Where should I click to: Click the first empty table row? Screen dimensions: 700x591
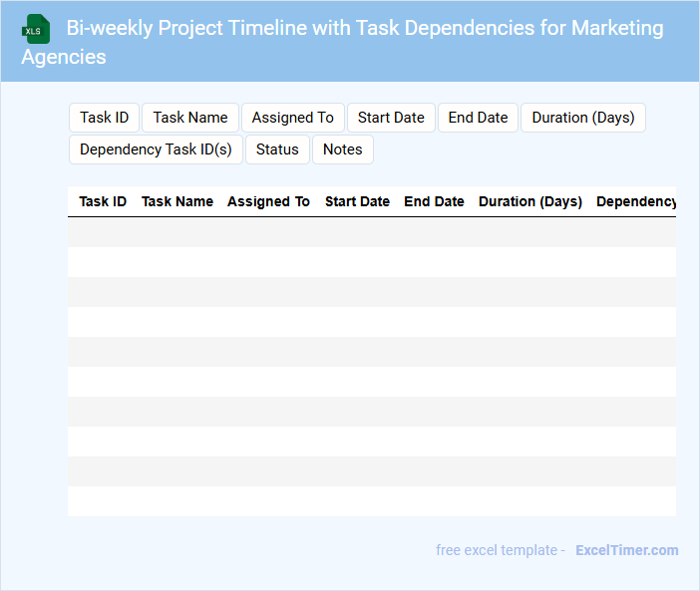point(371,232)
